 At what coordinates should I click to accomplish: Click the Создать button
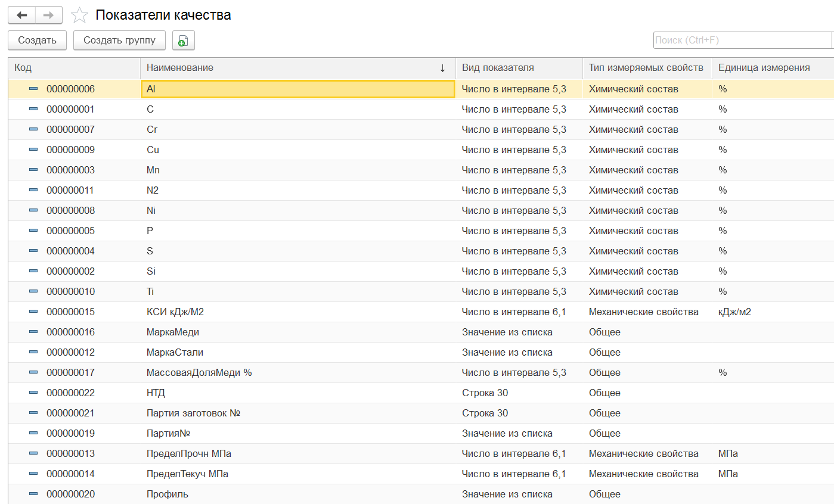37,41
